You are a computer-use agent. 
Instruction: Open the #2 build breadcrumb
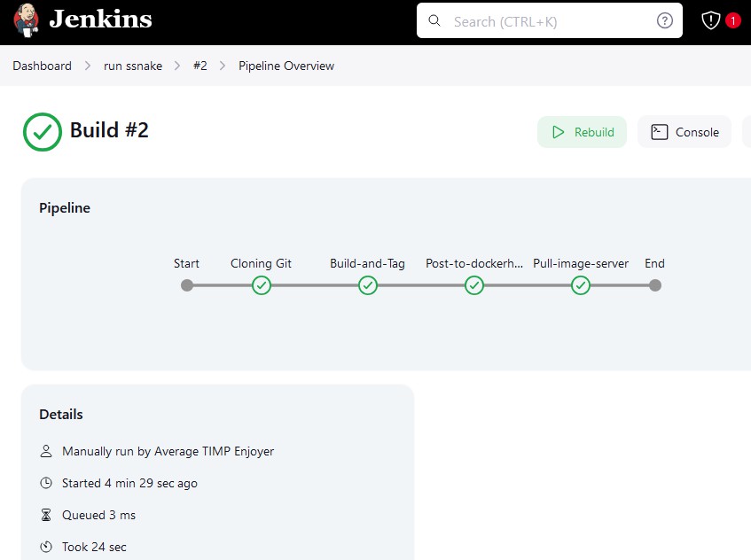coord(200,66)
